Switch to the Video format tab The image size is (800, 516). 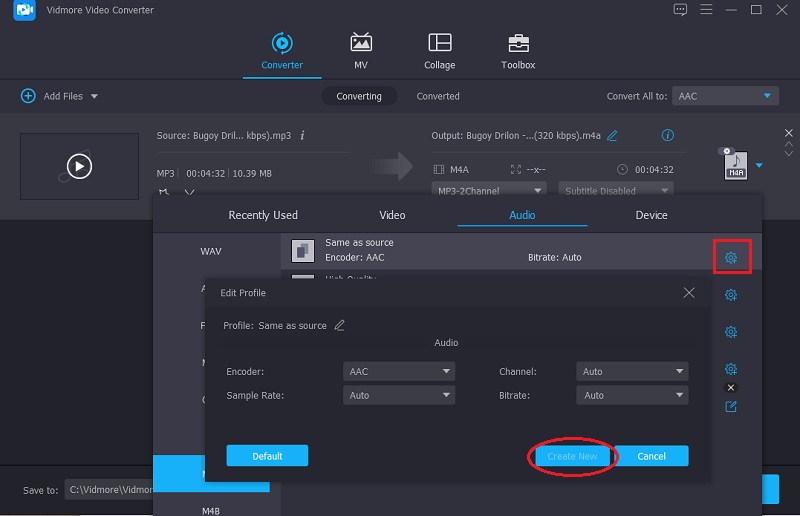point(392,215)
